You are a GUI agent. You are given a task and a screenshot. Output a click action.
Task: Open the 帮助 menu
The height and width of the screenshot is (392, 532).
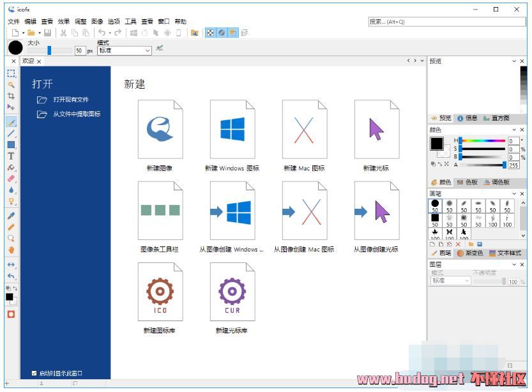tap(181, 22)
